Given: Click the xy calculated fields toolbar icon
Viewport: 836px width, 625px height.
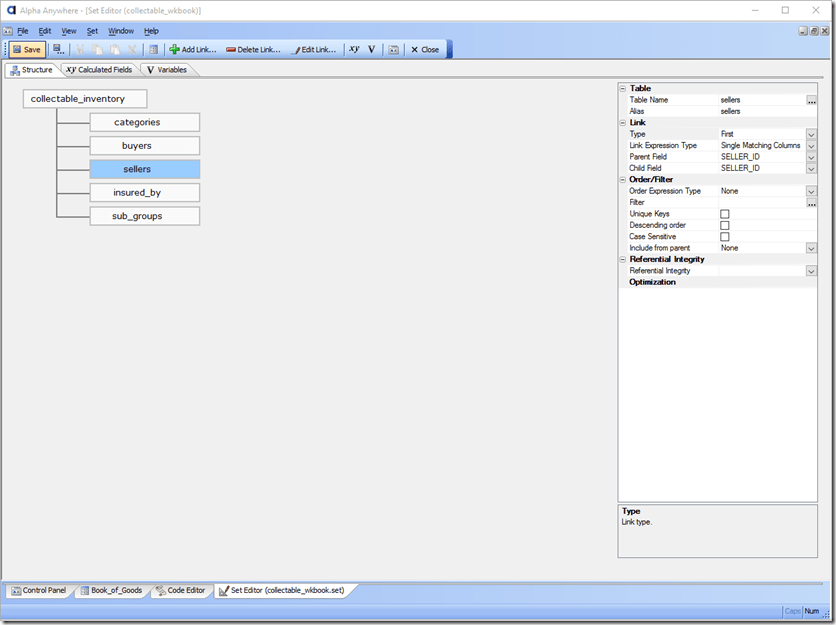Looking at the screenshot, I should coord(354,49).
